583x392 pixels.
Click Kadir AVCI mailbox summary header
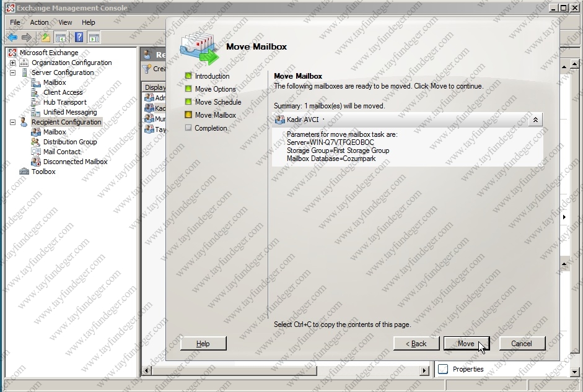click(x=408, y=120)
